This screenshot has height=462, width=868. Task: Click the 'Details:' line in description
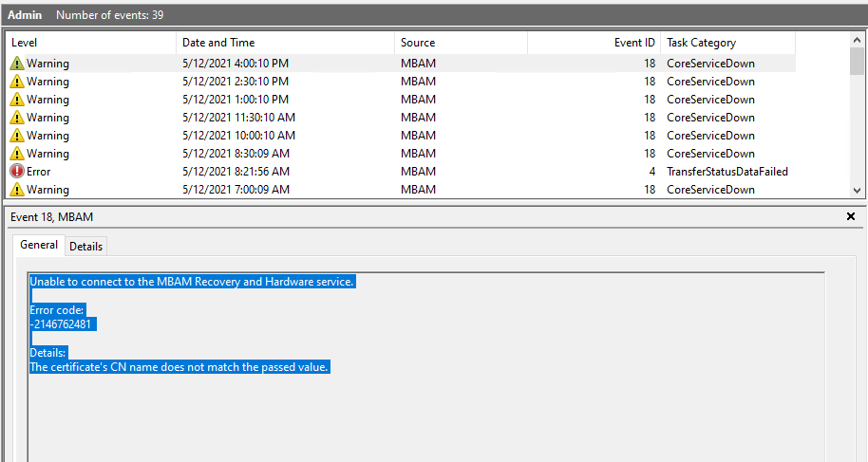47,353
